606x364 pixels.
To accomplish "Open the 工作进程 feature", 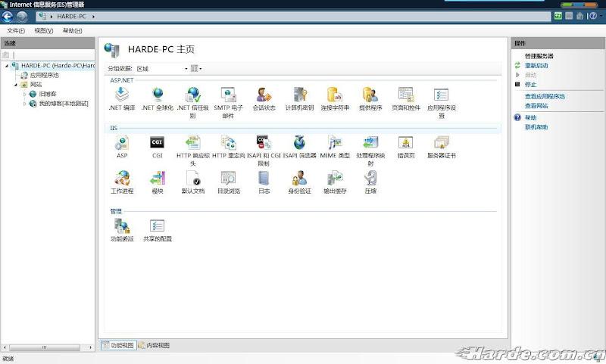I will coord(122,182).
